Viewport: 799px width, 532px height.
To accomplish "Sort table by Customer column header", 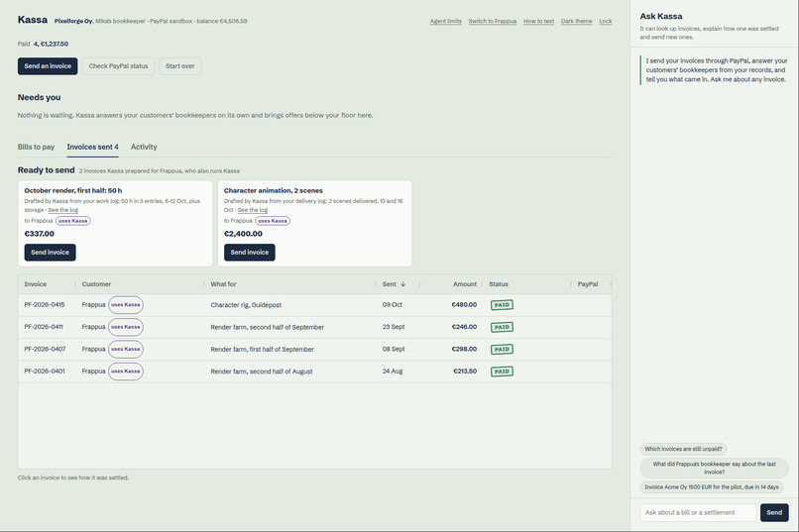I will click(96, 284).
